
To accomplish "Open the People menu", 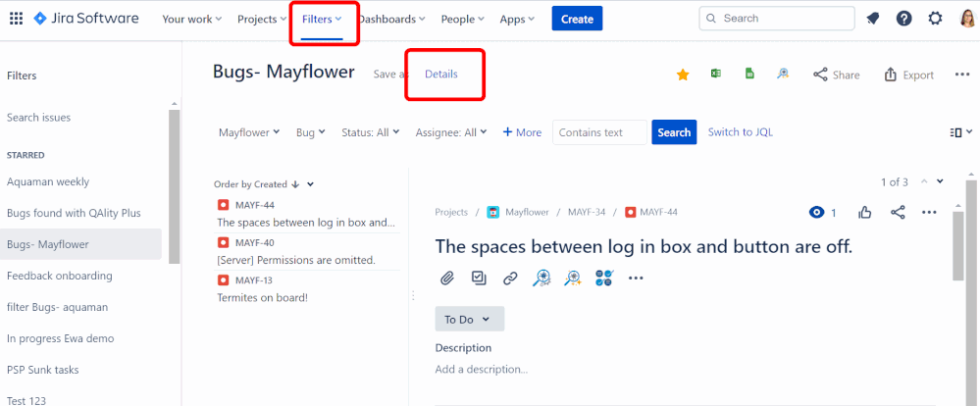I will pyautogui.click(x=462, y=19).
